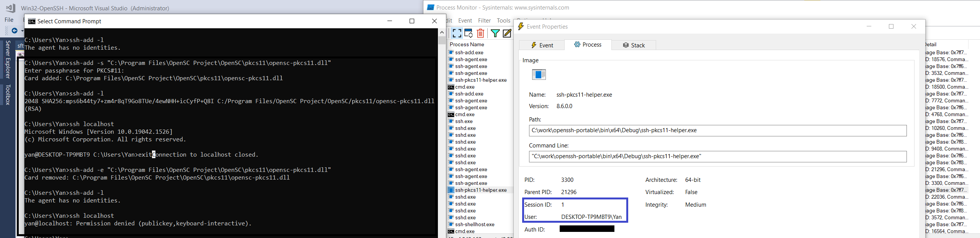Viewport: 980px width, 238px height.
Task: Click the Name value ssh-pkcs11-helper.exe
Action: pos(584,95)
